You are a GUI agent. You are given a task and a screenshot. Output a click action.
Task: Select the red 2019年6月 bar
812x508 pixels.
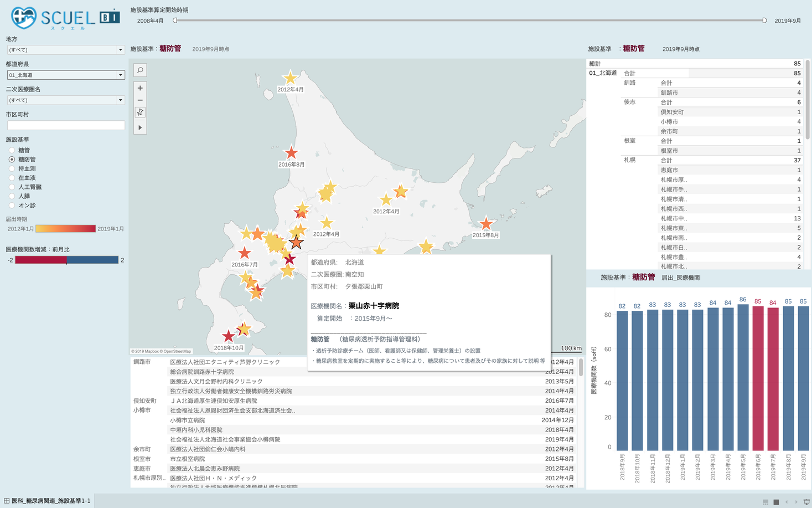pos(758,378)
